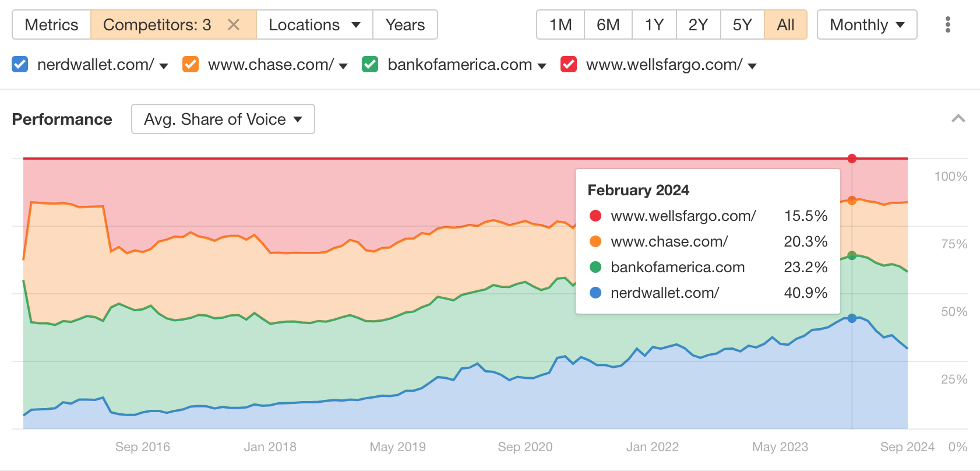The width and height of the screenshot is (980, 471).
Task: Open the Monthly granularity dropdown
Action: click(866, 24)
